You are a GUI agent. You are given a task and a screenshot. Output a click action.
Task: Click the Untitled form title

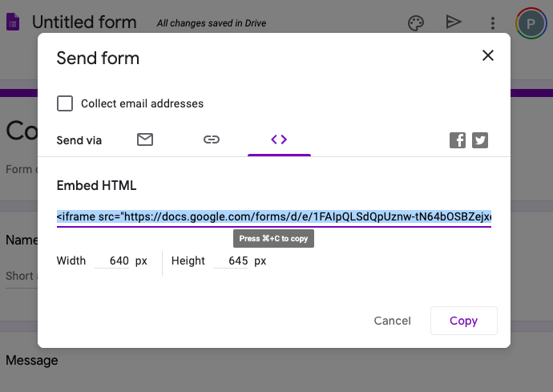click(x=84, y=22)
